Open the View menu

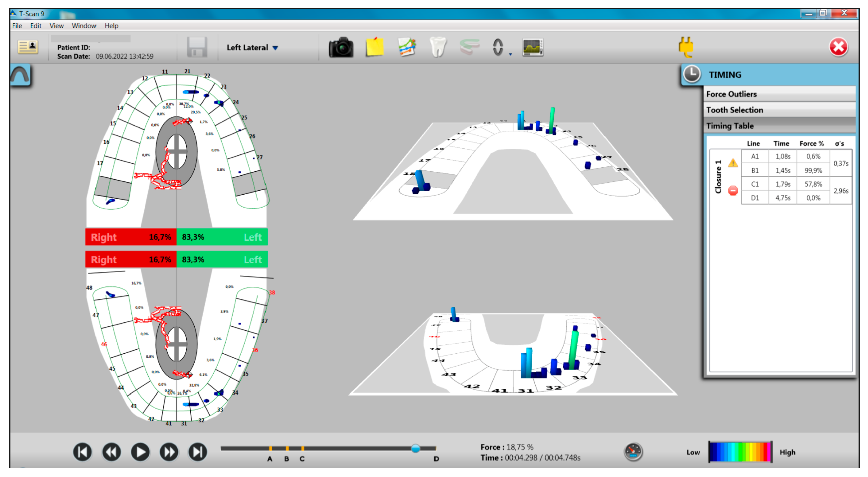pos(56,26)
